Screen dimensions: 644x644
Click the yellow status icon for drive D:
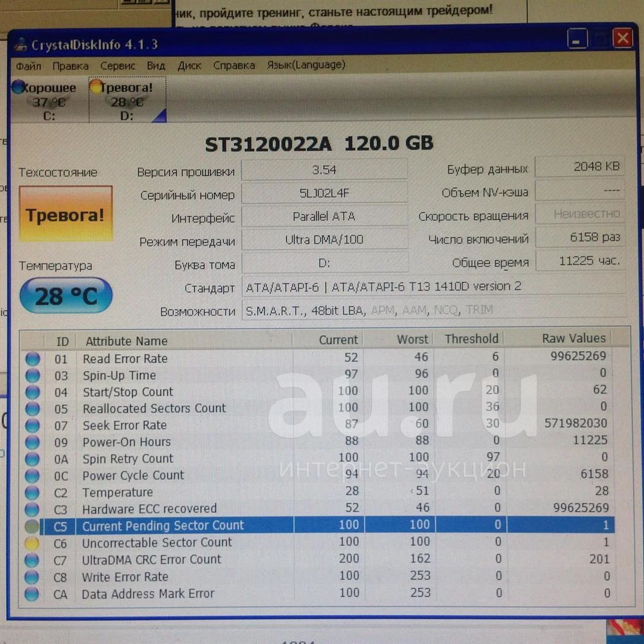point(96,86)
